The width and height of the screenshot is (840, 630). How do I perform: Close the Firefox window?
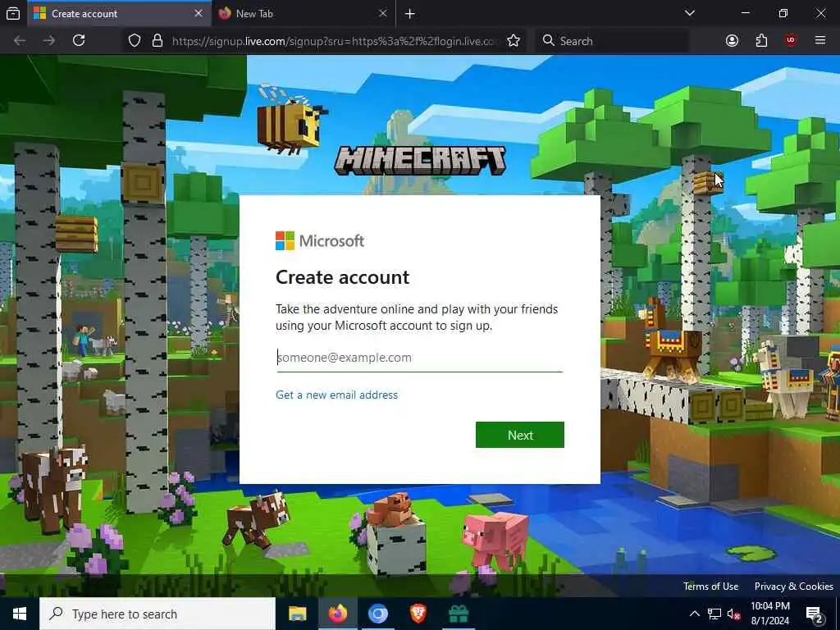click(x=820, y=13)
